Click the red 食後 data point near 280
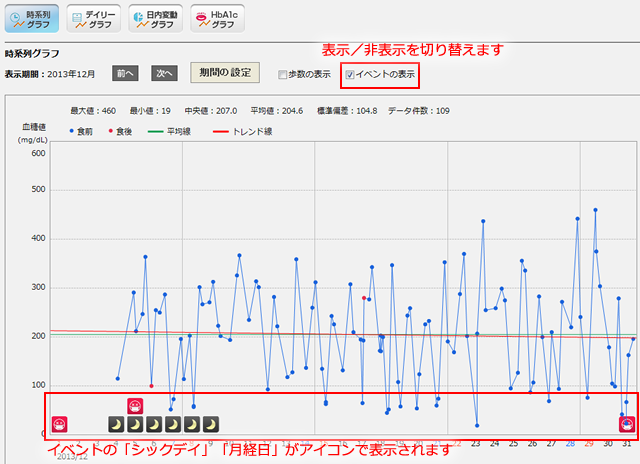 click(364, 298)
